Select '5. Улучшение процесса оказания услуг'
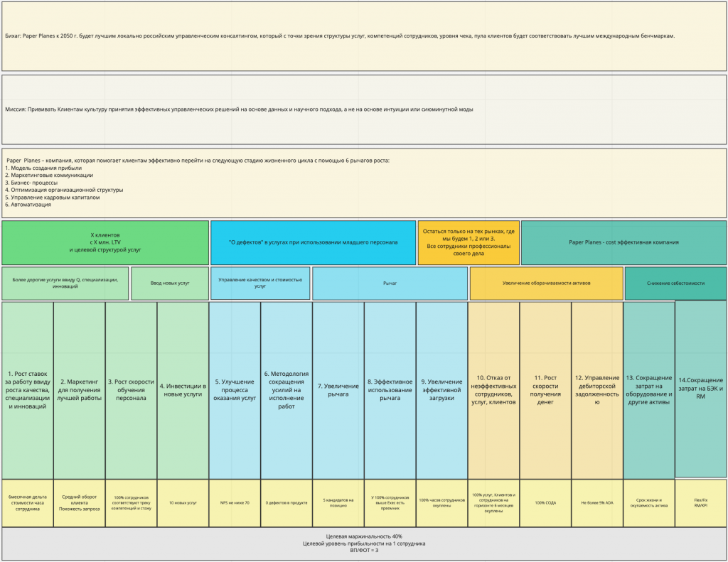728x562 pixels. pos(235,390)
